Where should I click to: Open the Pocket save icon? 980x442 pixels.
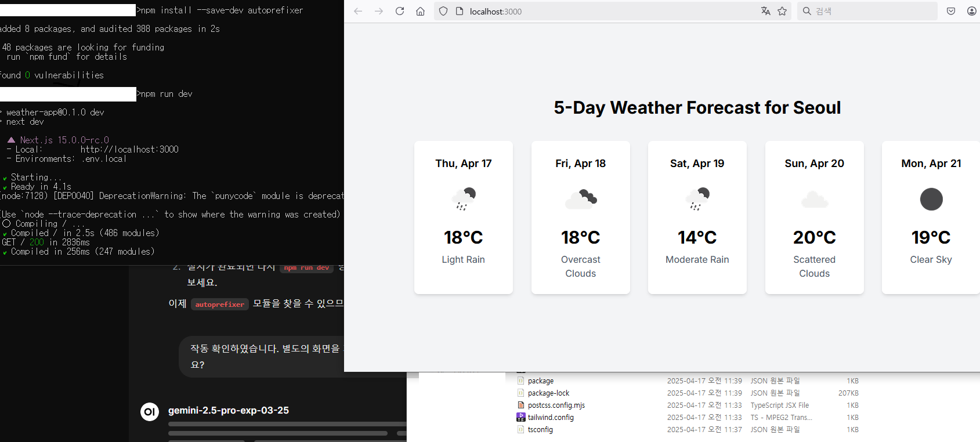[x=951, y=11]
